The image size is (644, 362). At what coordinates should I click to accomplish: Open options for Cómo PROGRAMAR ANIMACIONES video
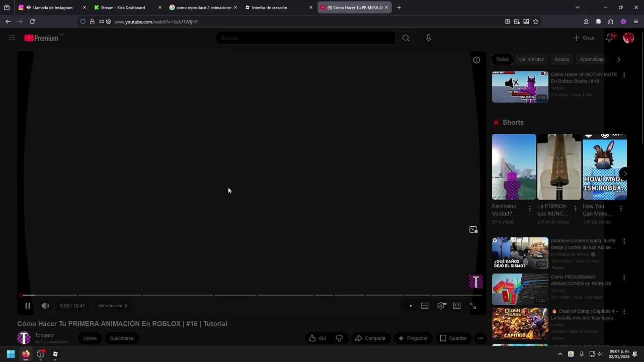pos(624,278)
